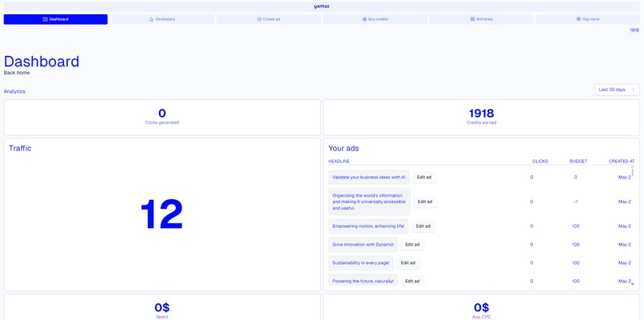Go to the Buy credits tab
644x320 pixels.
point(375,19)
